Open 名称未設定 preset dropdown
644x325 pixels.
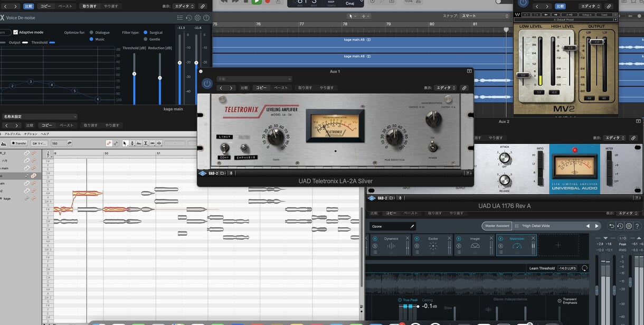click(x=40, y=117)
